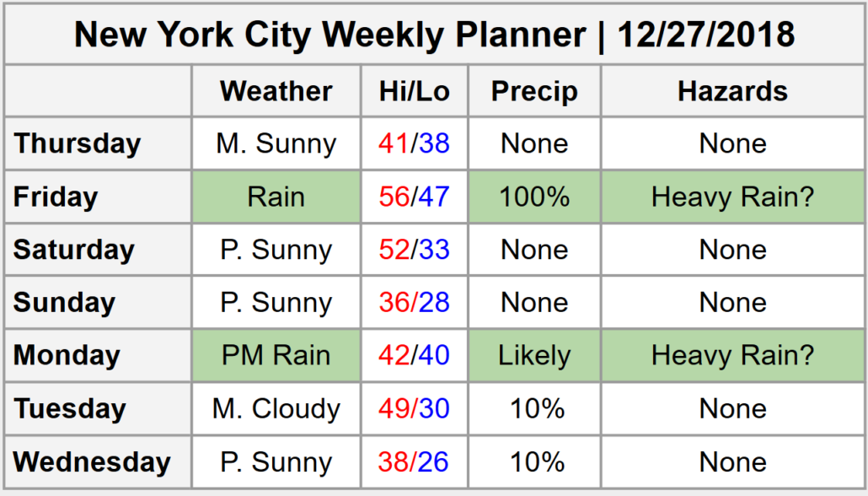The height and width of the screenshot is (496, 868).
Task: Click the New York City Weekly Planner title
Action: (434, 35)
